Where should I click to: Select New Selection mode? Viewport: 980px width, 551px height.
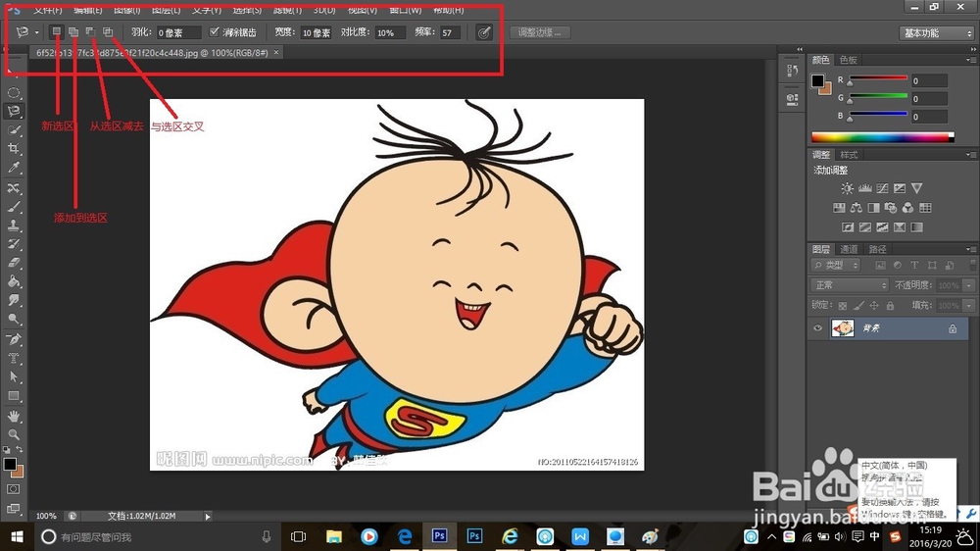(x=56, y=31)
